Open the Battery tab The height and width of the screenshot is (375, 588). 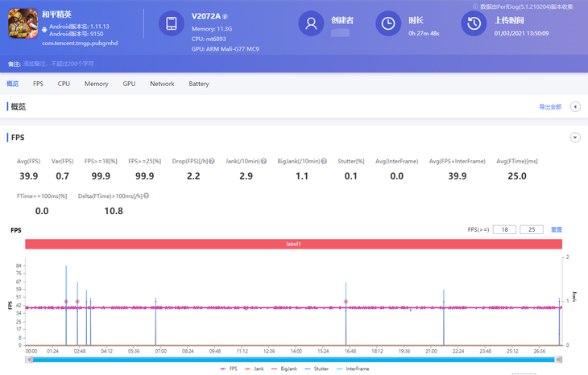199,84
